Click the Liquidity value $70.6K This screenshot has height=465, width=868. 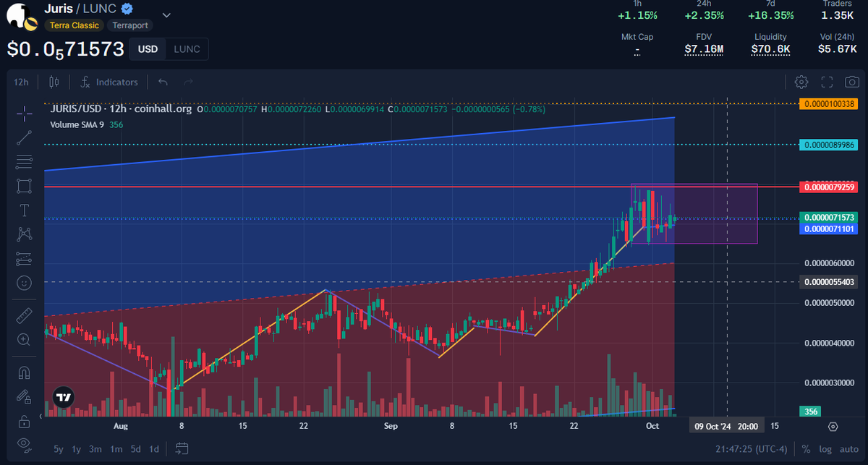pos(770,49)
